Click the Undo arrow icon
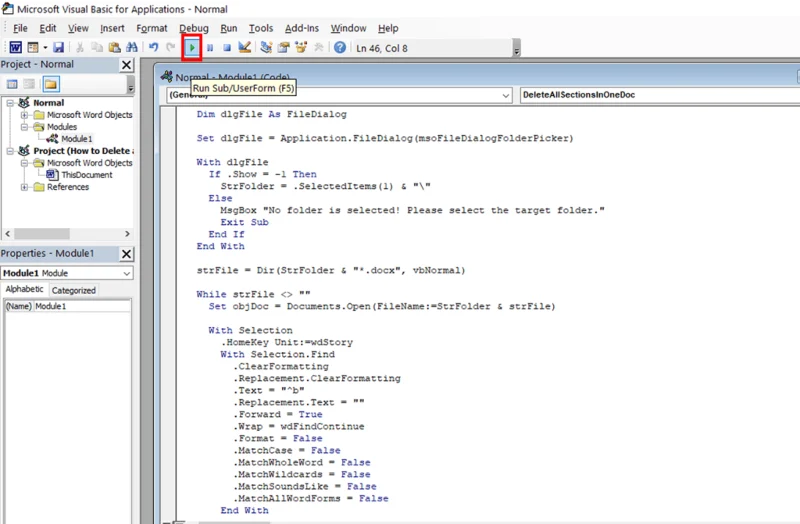Image resolution: width=800 pixels, height=524 pixels. (x=153, y=47)
